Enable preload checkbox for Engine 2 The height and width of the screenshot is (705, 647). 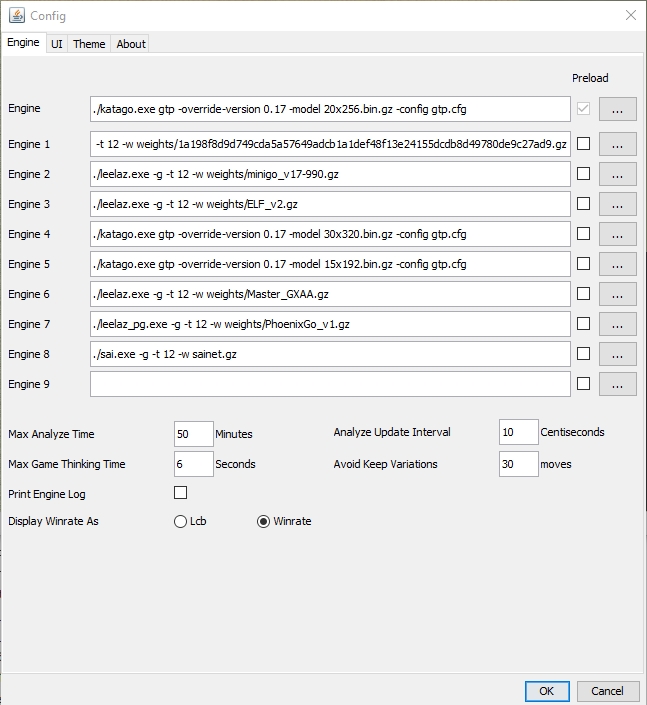pos(584,174)
